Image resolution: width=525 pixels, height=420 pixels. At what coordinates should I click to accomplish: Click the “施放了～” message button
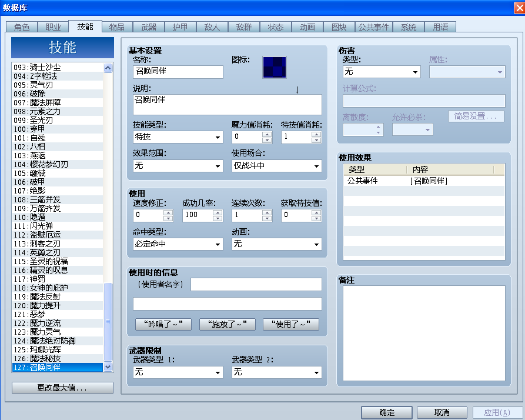(x=228, y=324)
